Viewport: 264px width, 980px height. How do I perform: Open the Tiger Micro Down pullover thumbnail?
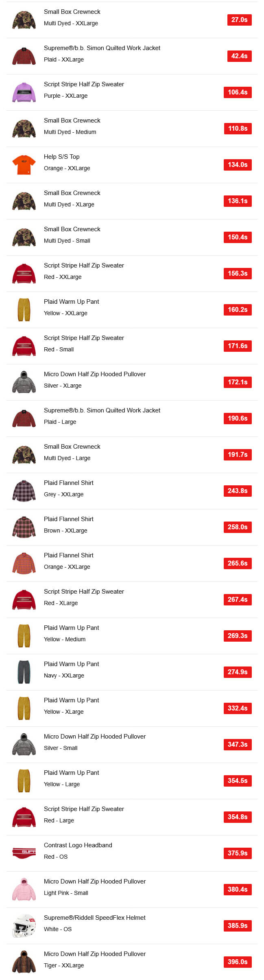(x=24, y=962)
